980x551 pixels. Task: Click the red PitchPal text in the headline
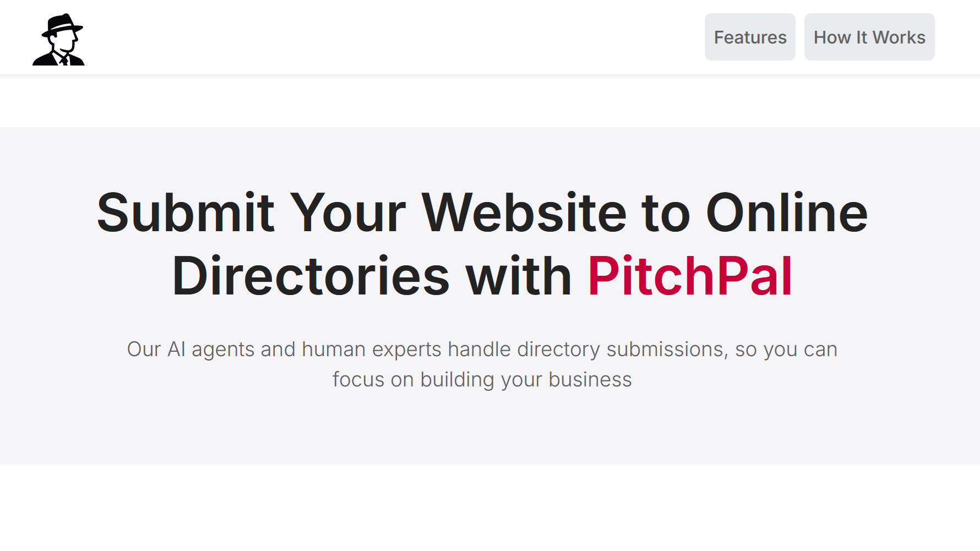(x=689, y=276)
